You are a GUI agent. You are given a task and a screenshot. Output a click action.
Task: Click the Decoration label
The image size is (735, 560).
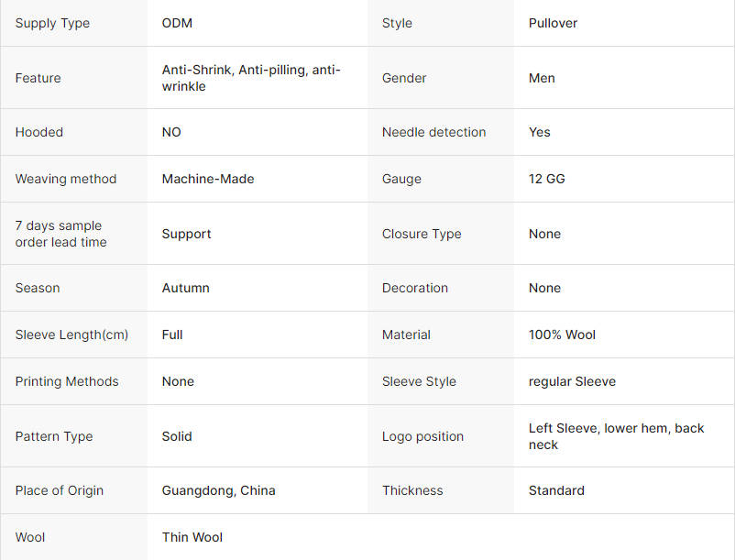[x=415, y=288]
